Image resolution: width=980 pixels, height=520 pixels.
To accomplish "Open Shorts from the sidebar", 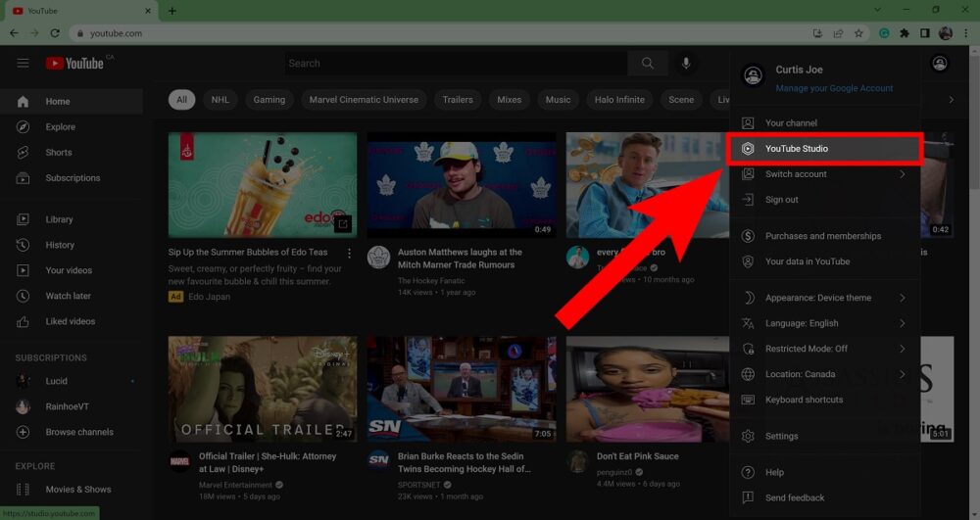I will (59, 153).
